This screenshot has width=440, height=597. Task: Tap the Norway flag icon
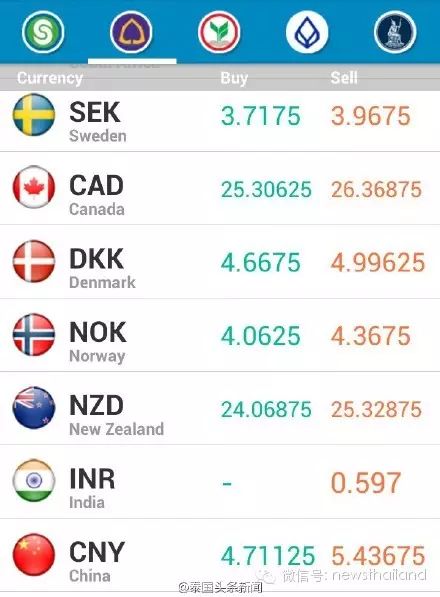(x=34, y=335)
